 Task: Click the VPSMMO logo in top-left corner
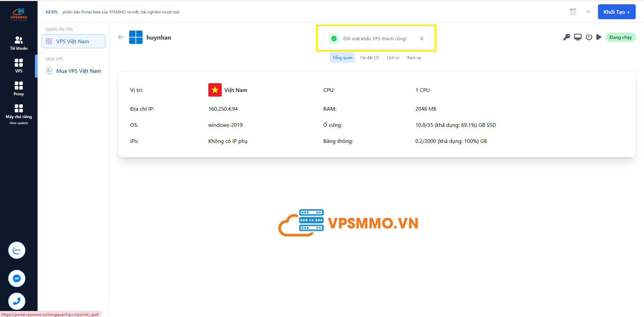click(19, 14)
